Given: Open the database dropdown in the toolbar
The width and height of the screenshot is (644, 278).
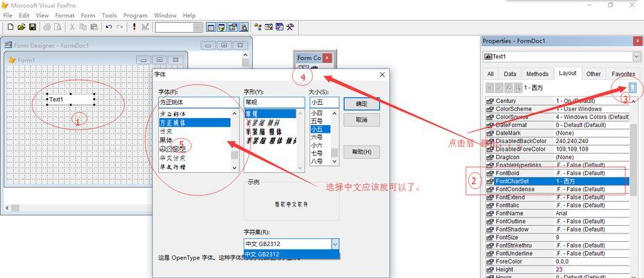Looking at the screenshot, I should pyautogui.click(x=198, y=28).
